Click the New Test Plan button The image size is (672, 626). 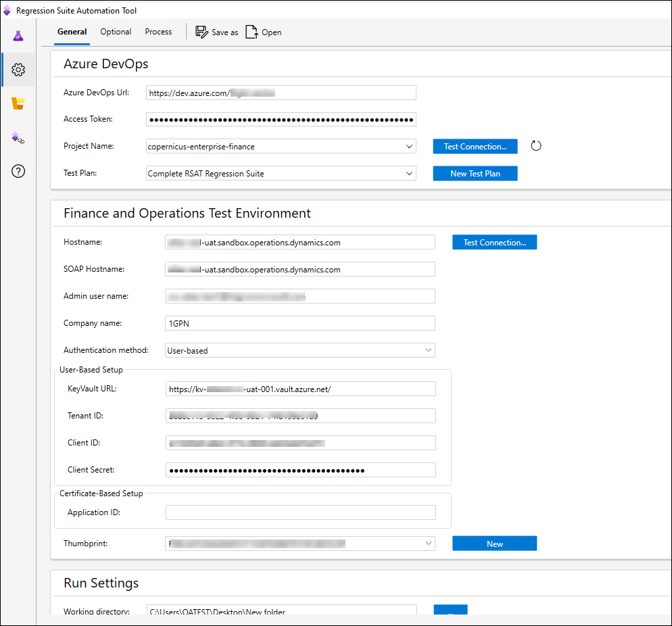point(475,174)
